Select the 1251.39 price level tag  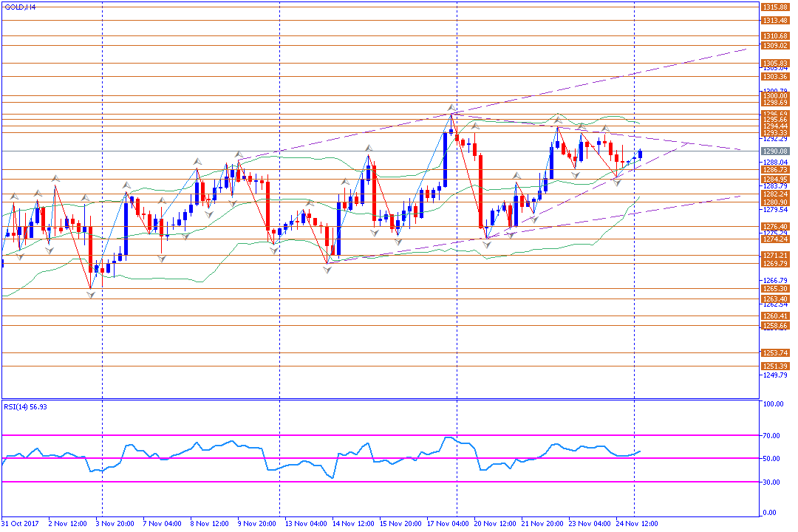(775, 366)
